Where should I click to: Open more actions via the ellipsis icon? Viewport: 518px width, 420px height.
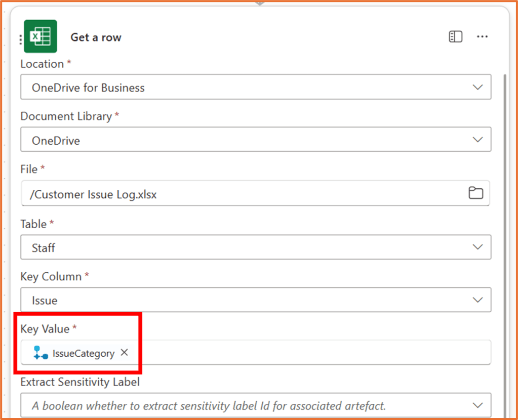coord(482,36)
